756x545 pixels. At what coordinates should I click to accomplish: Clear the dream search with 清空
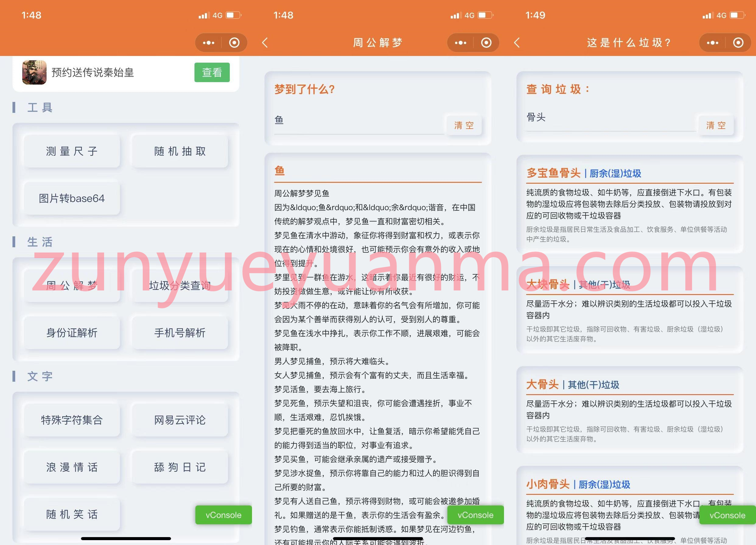(464, 125)
